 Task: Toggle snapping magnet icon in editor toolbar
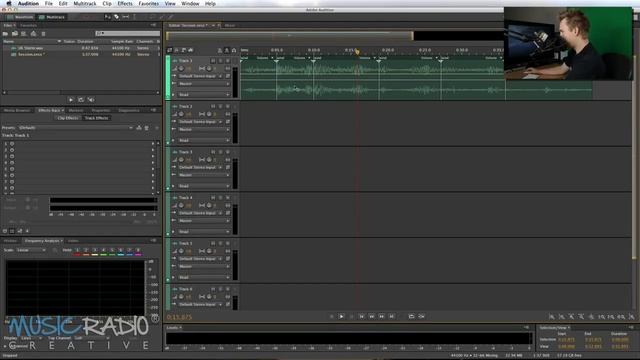click(x=234, y=50)
